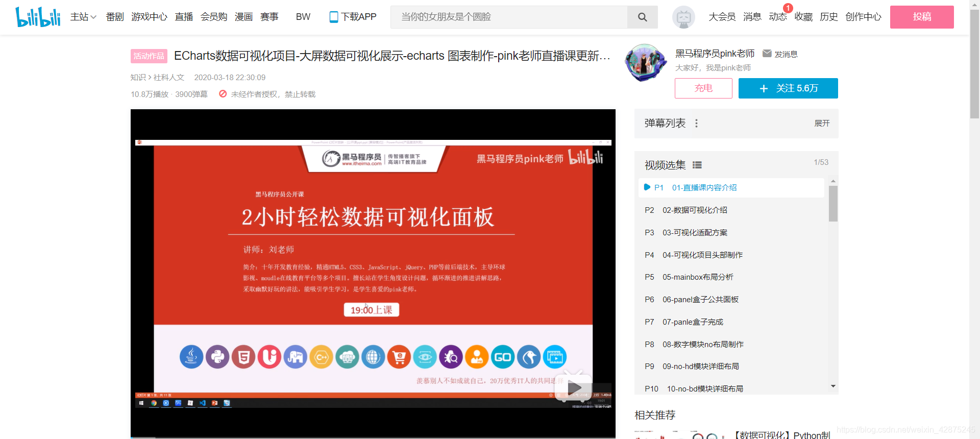Click the 10.8万播放 view count
The height and width of the screenshot is (439, 980).
pyautogui.click(x=150, y=94)
